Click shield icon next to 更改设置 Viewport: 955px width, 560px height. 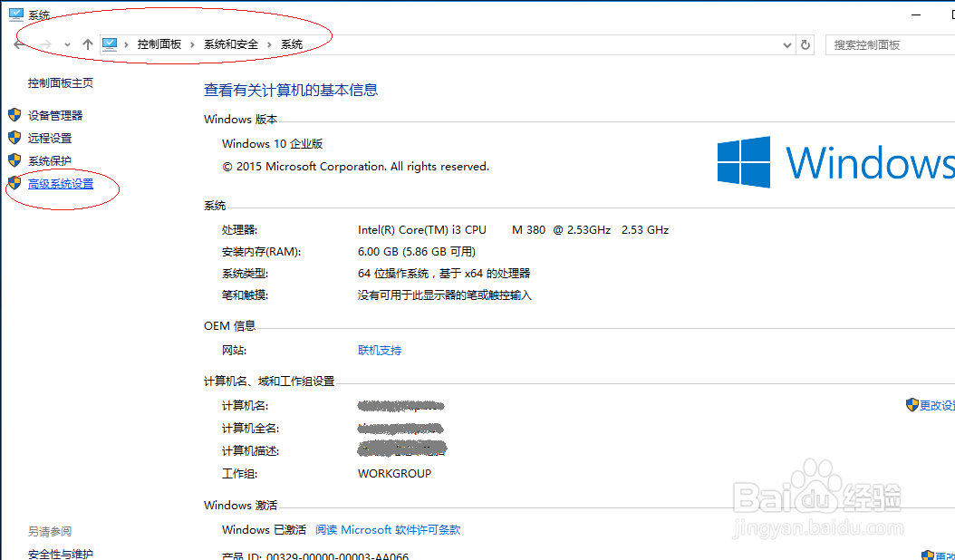click(x=912, y=405)
